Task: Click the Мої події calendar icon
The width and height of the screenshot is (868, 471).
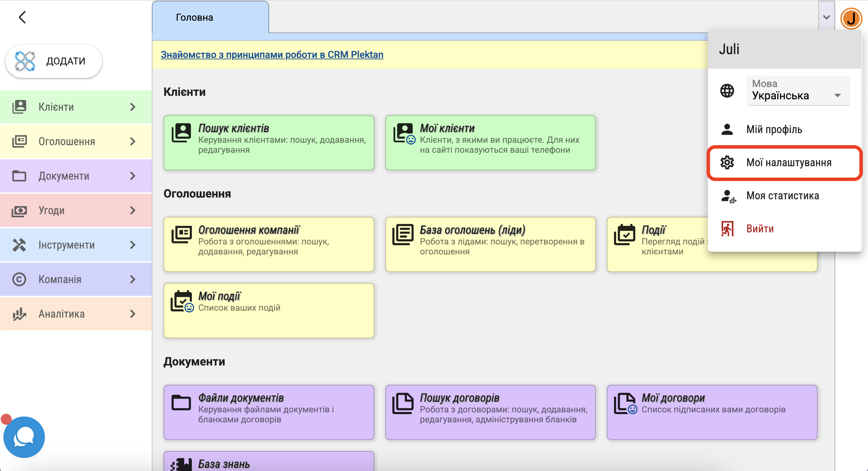Action: click(182, 301)
